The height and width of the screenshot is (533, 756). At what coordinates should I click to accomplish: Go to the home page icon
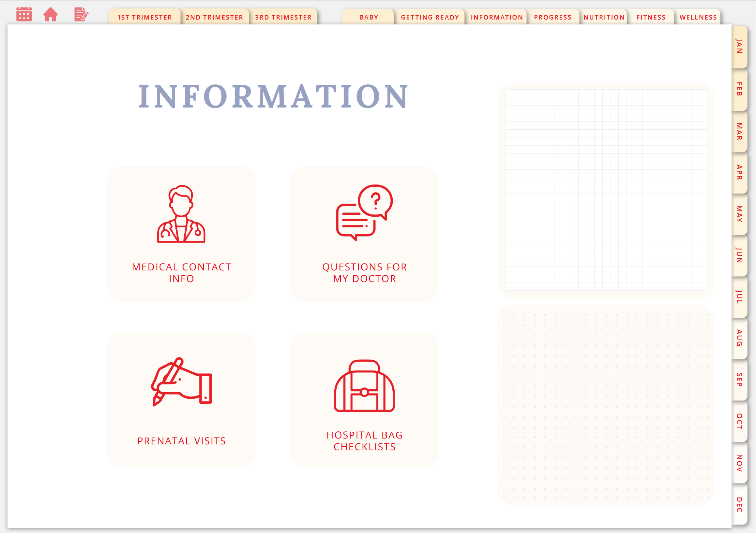(50, 14)
